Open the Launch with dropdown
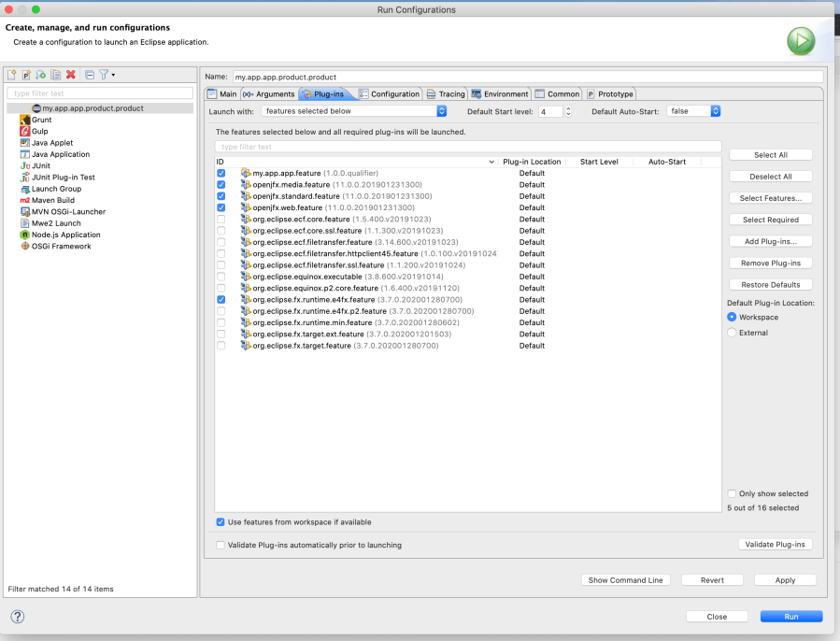 click(x=354, y=111)
